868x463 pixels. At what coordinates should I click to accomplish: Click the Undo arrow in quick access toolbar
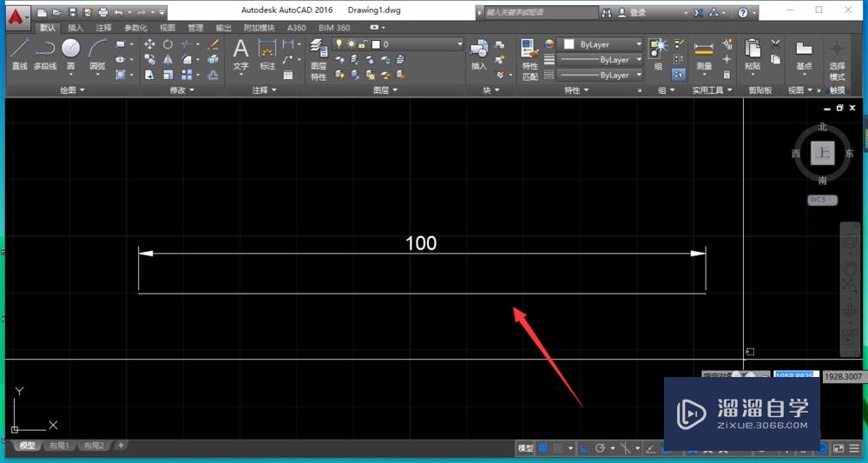tap(118, 12)
